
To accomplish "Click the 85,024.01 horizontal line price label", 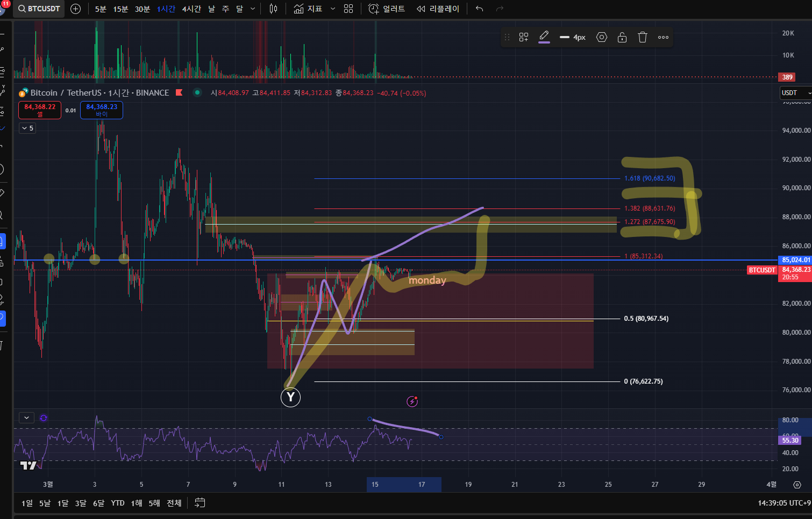I will point(794,260).
